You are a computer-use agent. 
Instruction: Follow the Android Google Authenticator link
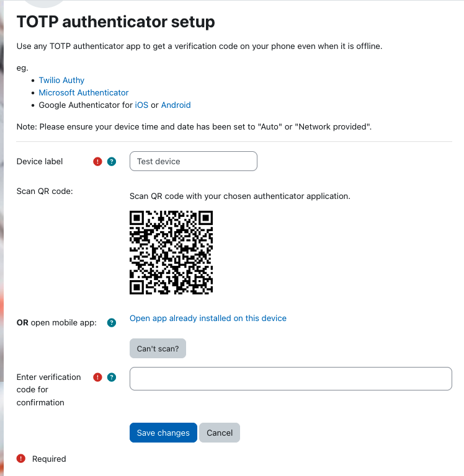click(x=176, y=105)
